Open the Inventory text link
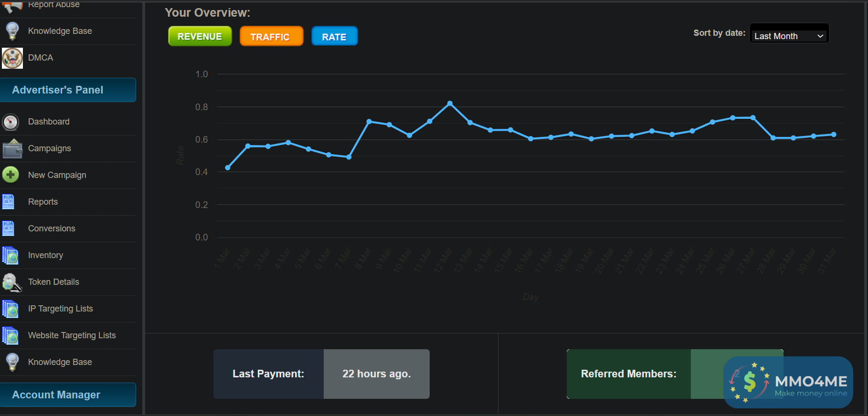The image size is (868, 416). coord(45,255)
